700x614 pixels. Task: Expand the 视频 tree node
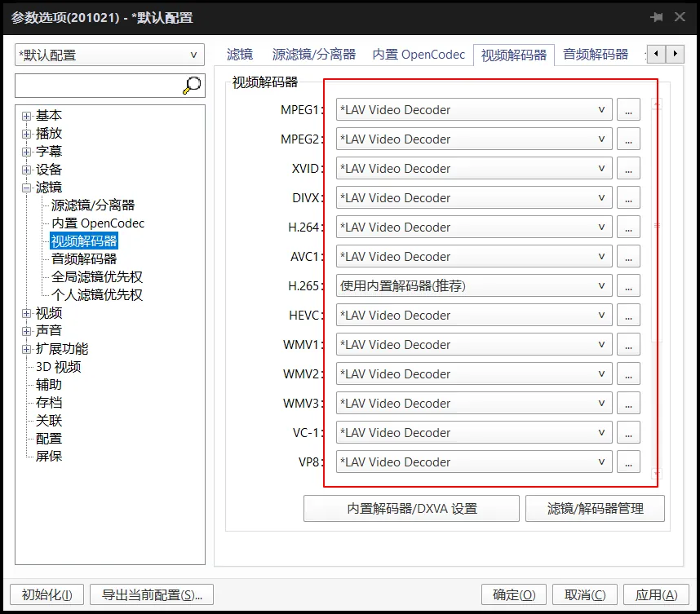tap(27, 312)
